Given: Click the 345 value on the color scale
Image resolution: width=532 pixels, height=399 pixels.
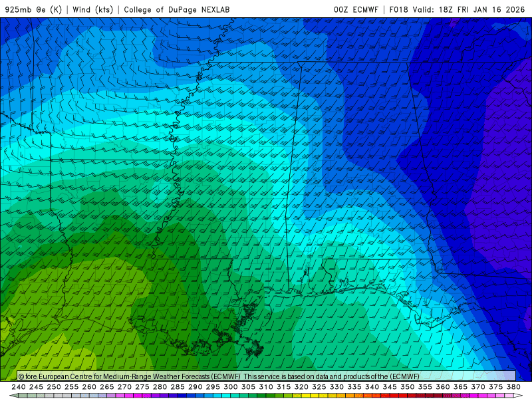Looking at the screenshot, I should (390, 387).
